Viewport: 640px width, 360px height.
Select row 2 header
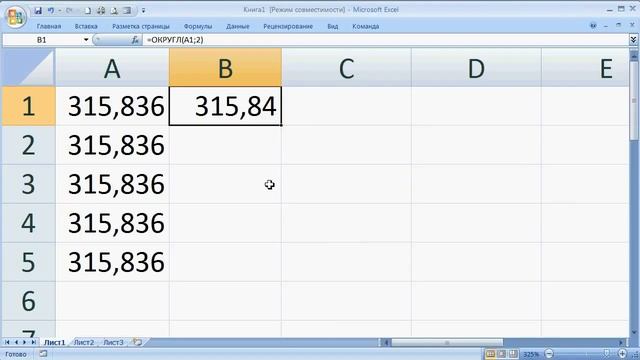29,145
